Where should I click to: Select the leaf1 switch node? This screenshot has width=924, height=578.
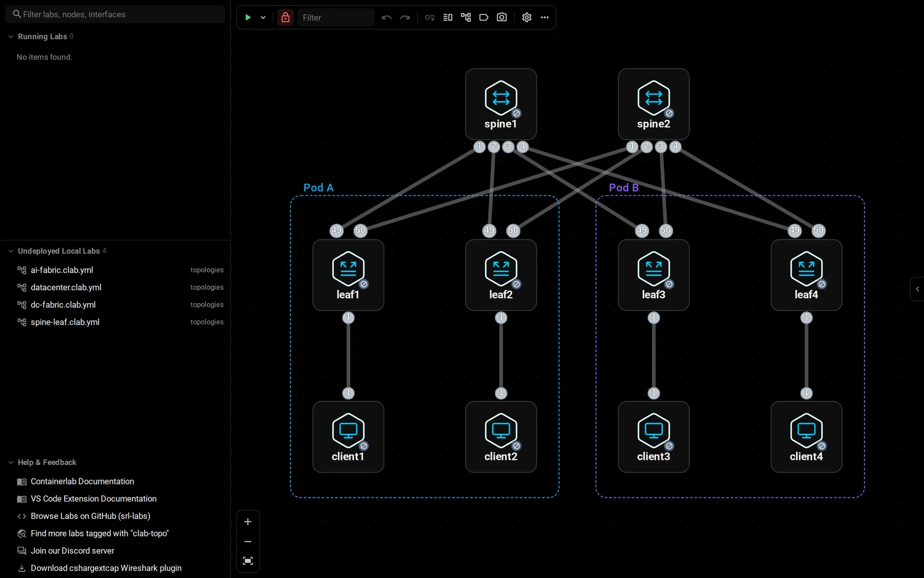pyautogui.click(x=349, y=275)
